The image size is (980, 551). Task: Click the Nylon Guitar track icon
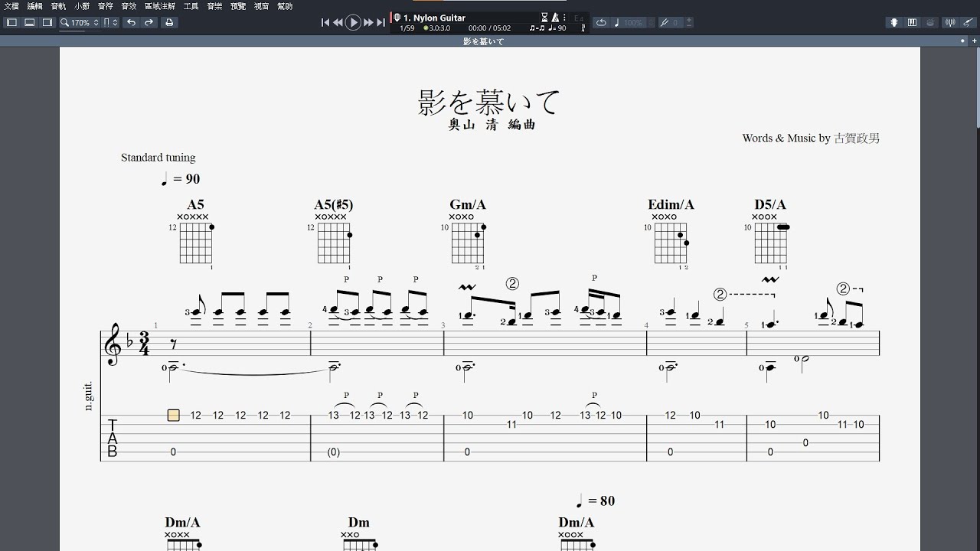click(x=397, y=18)
